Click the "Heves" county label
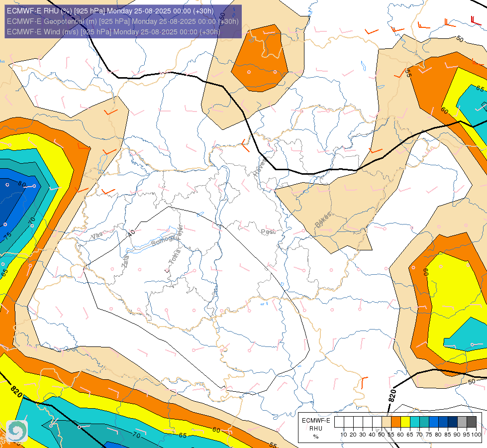 259,167
